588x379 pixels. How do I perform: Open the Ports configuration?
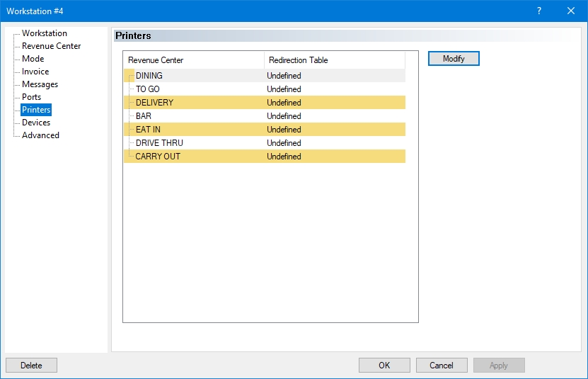[31, 97]
